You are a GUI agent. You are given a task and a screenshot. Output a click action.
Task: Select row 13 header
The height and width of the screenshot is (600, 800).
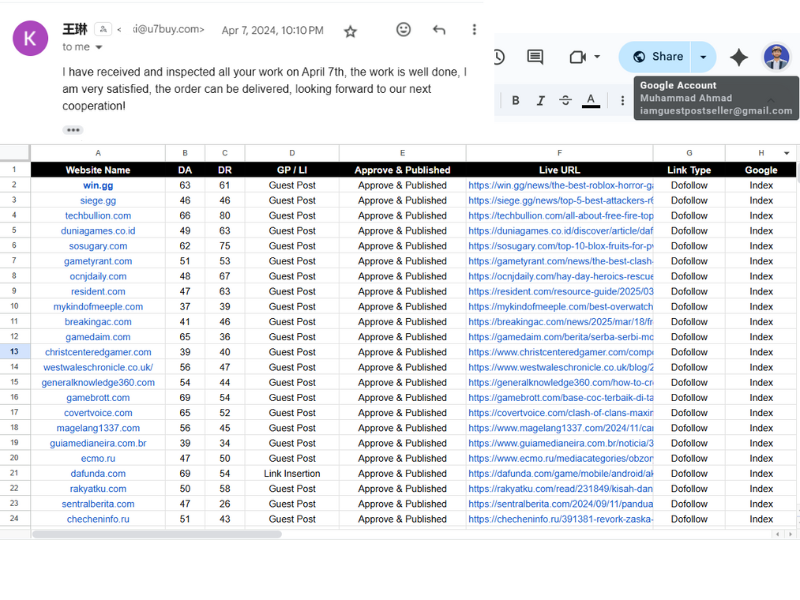[x=14, y=352]
